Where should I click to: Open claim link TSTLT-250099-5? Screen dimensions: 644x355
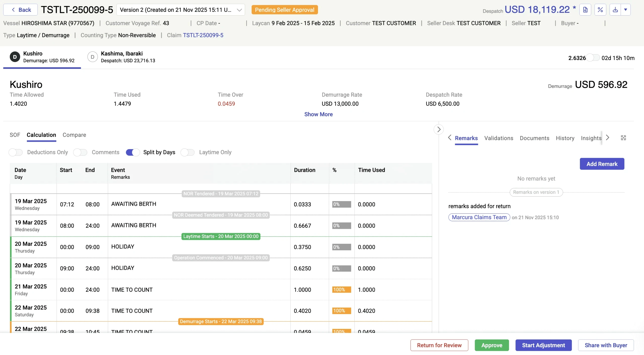click(203, 35)
